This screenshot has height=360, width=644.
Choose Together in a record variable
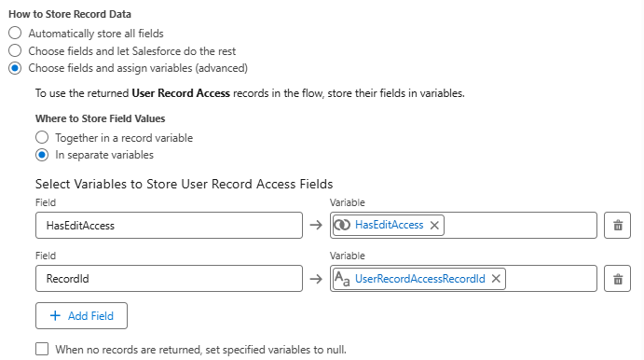42,137
